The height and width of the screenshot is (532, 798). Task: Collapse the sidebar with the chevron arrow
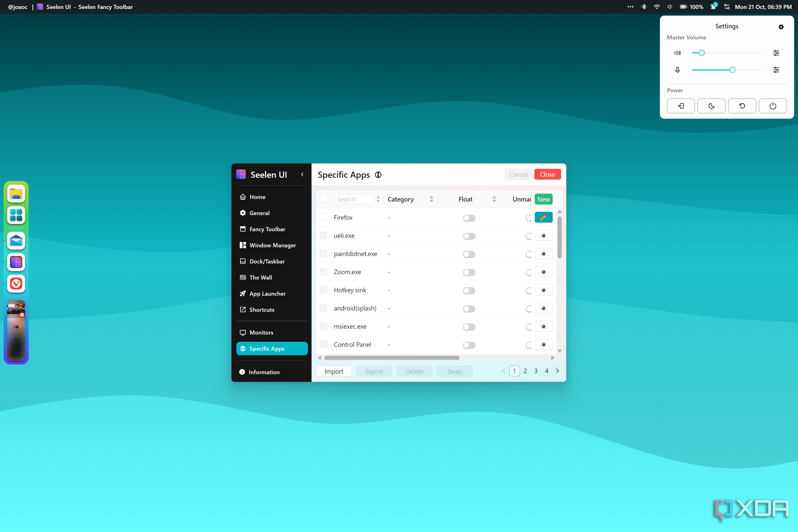pyautogui.click(x=302, y=174)
